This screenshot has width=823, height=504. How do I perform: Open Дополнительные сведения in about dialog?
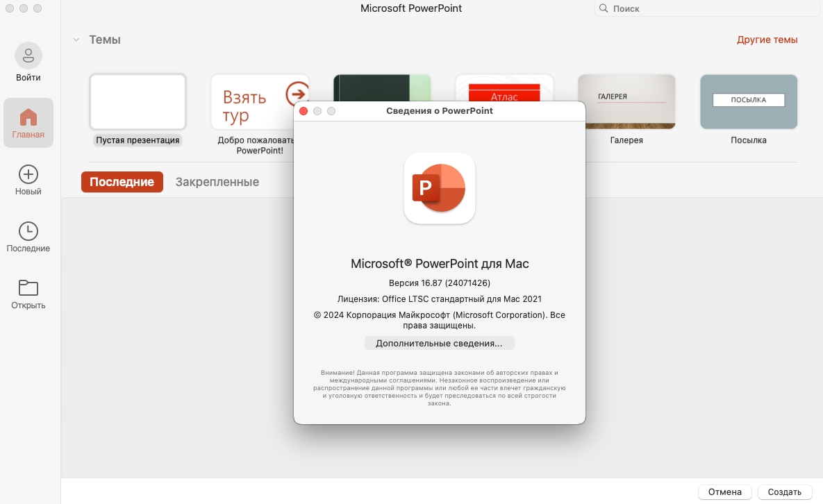(439, 343)
